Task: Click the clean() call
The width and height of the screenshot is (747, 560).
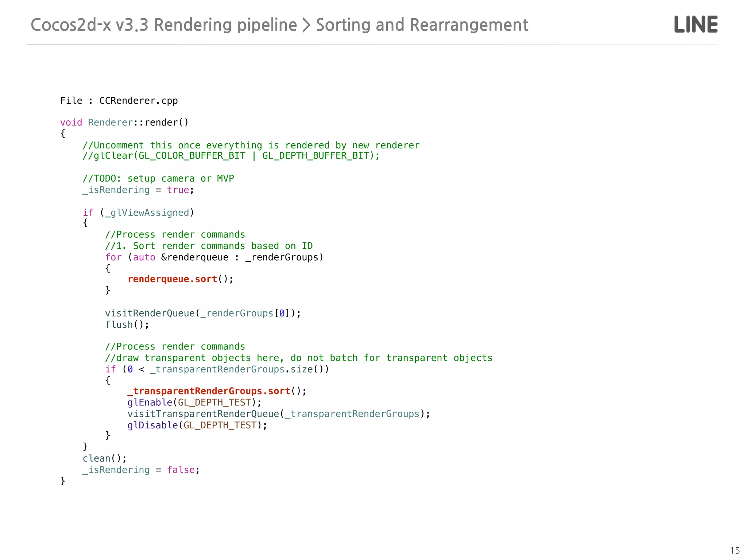Action: tap(104, 459)
